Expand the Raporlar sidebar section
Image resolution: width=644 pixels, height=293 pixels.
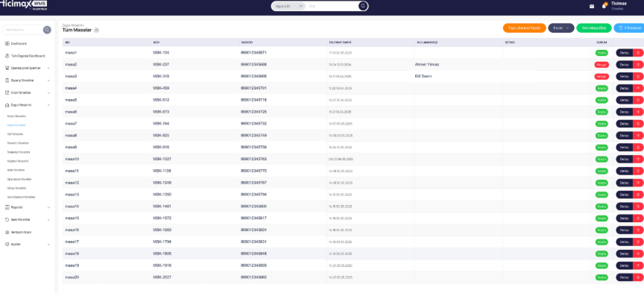tap(27, 207)
